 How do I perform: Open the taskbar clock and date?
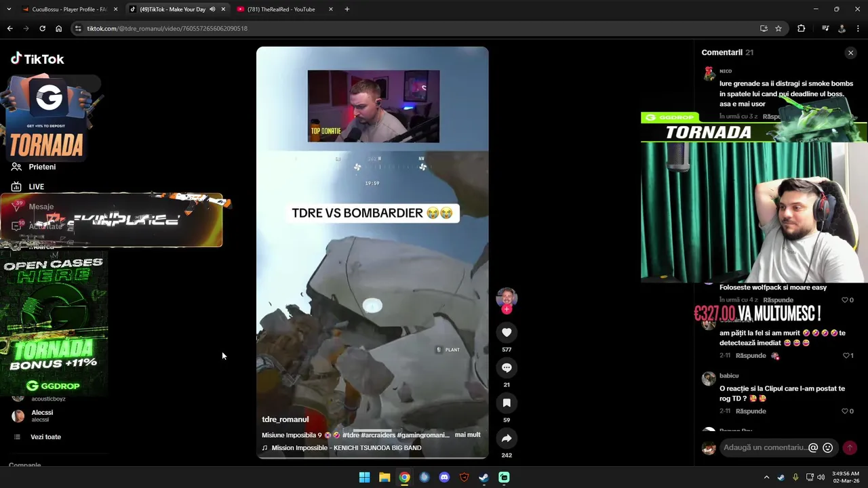tap(845, 477)
